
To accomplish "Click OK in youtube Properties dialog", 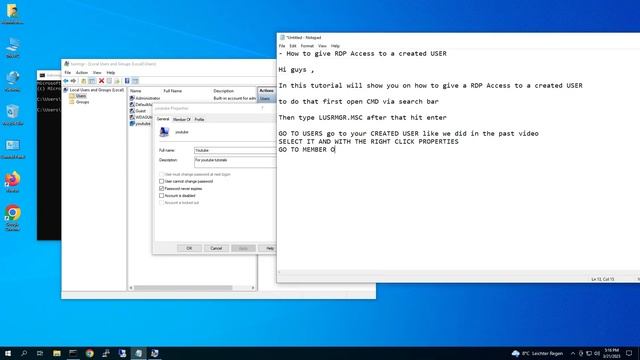I will [189, 248].
